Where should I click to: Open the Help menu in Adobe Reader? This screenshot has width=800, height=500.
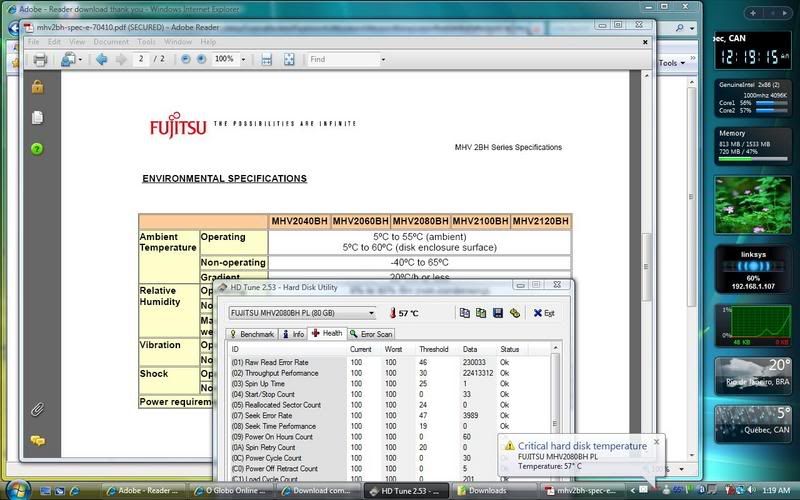click(x=208, y=42)
